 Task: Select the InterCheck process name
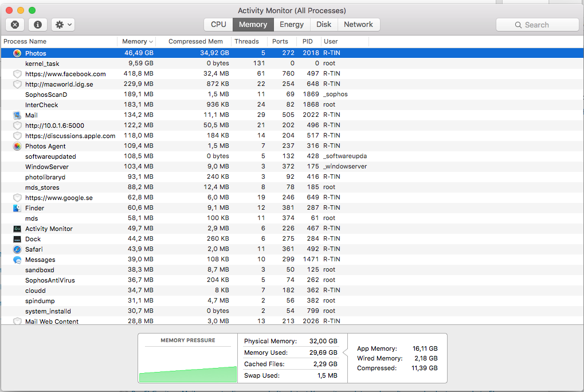pos(42,105)
